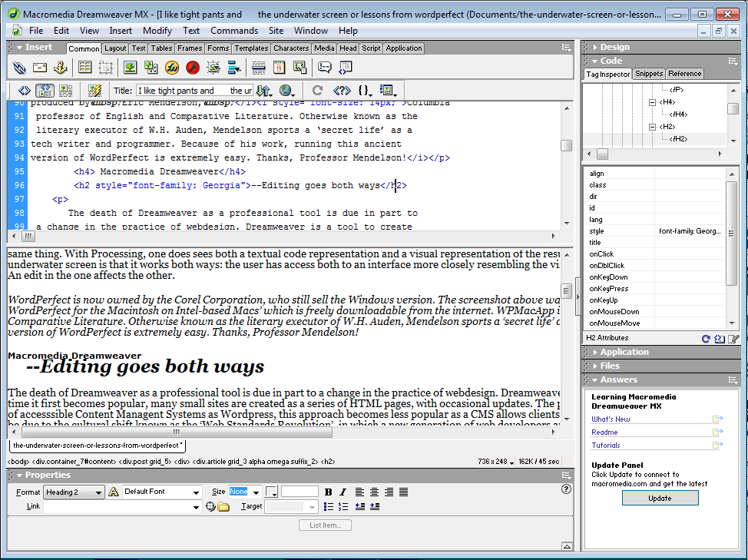Insert a rollover image

tap(213, 68)
